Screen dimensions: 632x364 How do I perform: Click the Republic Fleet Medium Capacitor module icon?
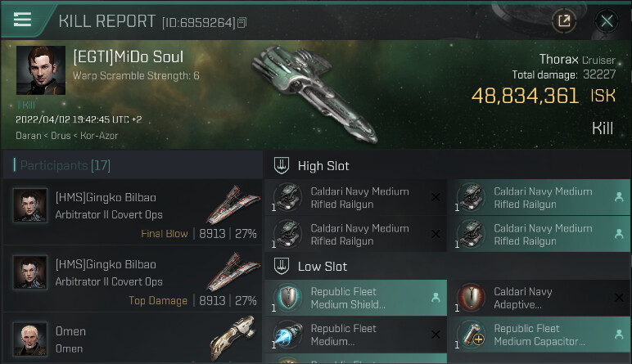[472, 335]
